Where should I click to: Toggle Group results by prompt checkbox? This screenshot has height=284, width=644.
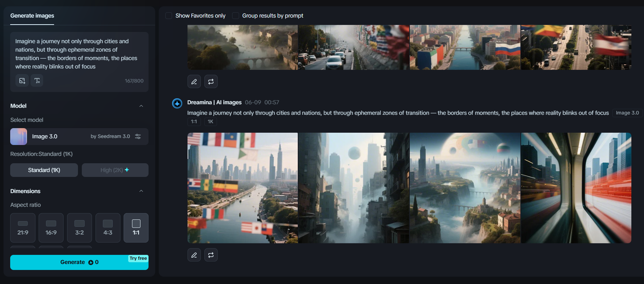click(236, 16)
